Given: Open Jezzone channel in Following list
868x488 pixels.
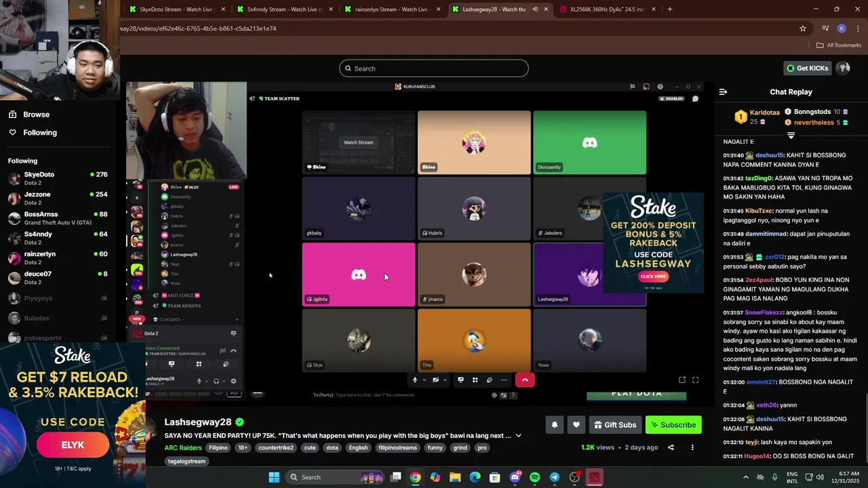Looking at the screenshot, I should tap(58, 199).
